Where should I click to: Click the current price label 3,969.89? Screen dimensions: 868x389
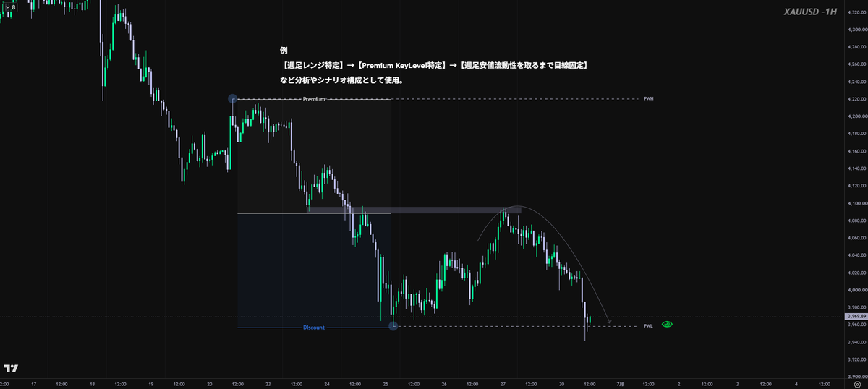click(x=856, y=316)
